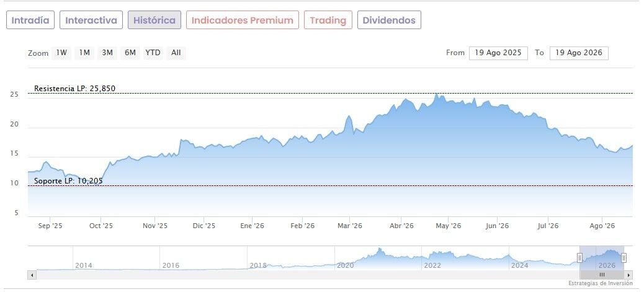Viewport: 644px width, 292px height.
Task: Click the navigator left range handle
Action: point(579,258)
